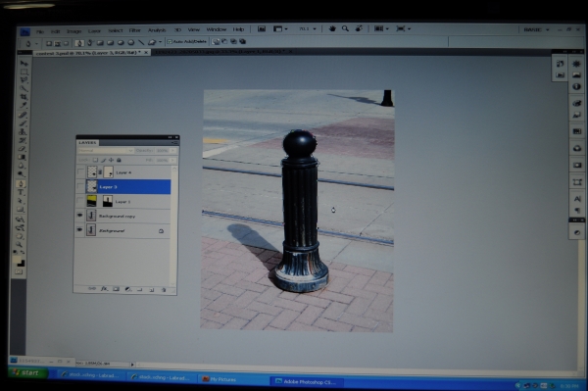Click the Windows start button

tap(27, 372)
